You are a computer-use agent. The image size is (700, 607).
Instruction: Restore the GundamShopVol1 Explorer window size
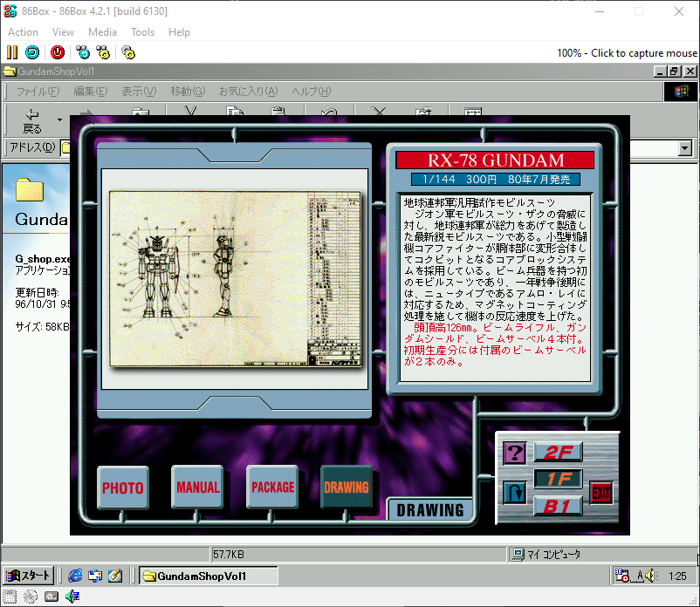tap(675, 72)
